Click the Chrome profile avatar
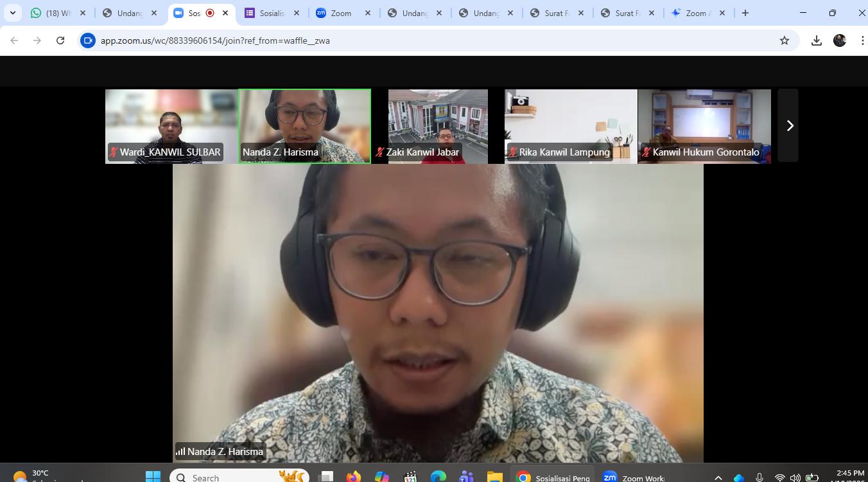Viewport: 868px width, 482px height. pyautogui.click(x=839, y=40)
